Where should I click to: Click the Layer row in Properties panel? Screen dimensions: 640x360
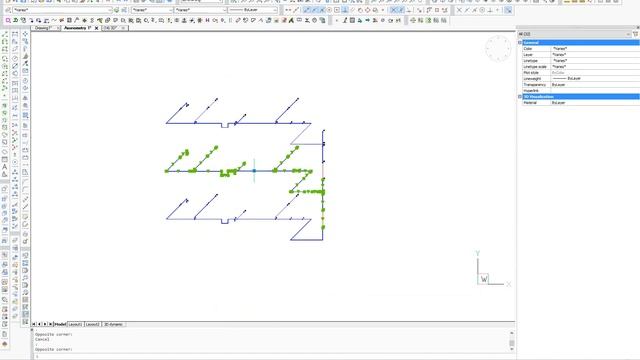[x=581, y=54]
